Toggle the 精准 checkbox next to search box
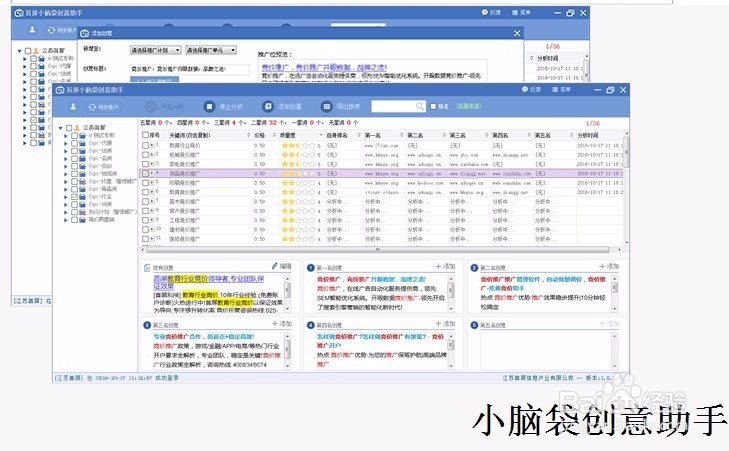The image size is (729, 451). pyautogui.click(x=433, y=106)
